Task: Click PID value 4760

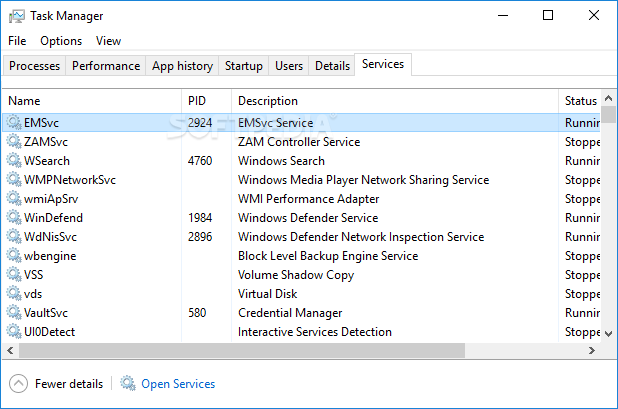Action: pos(200,161)
